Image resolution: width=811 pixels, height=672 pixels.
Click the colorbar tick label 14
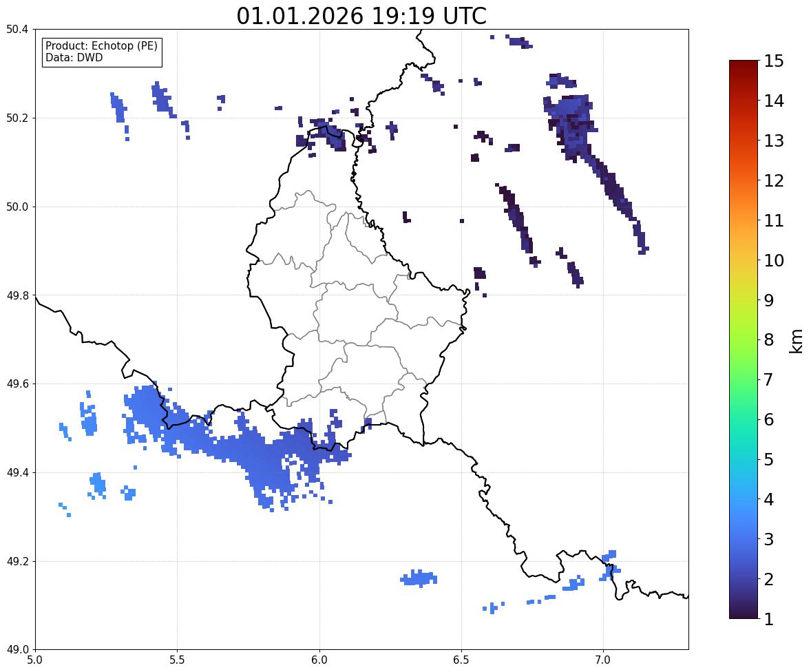[x=774, y=101]
